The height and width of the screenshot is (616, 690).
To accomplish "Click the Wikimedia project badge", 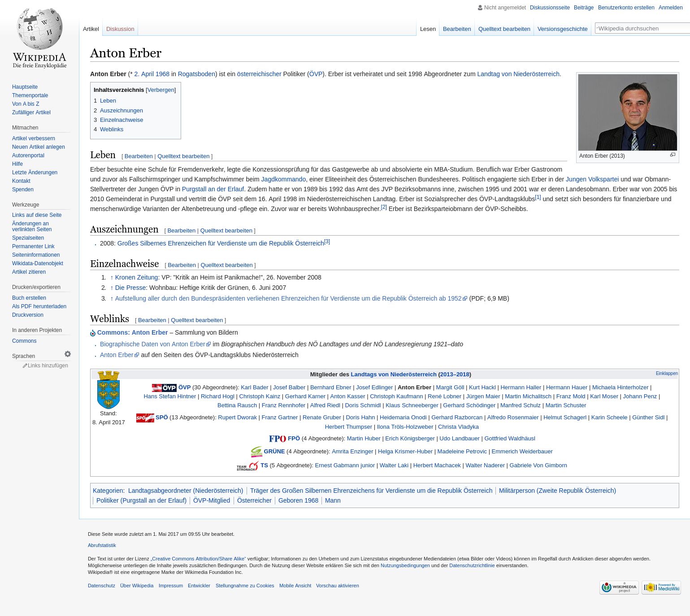I will click(619, 587).
